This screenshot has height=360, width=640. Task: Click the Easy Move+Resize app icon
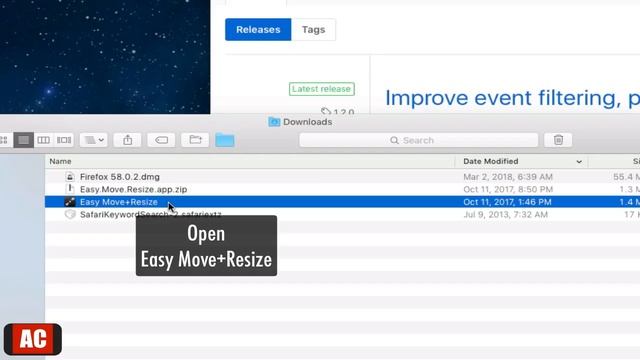70,202
